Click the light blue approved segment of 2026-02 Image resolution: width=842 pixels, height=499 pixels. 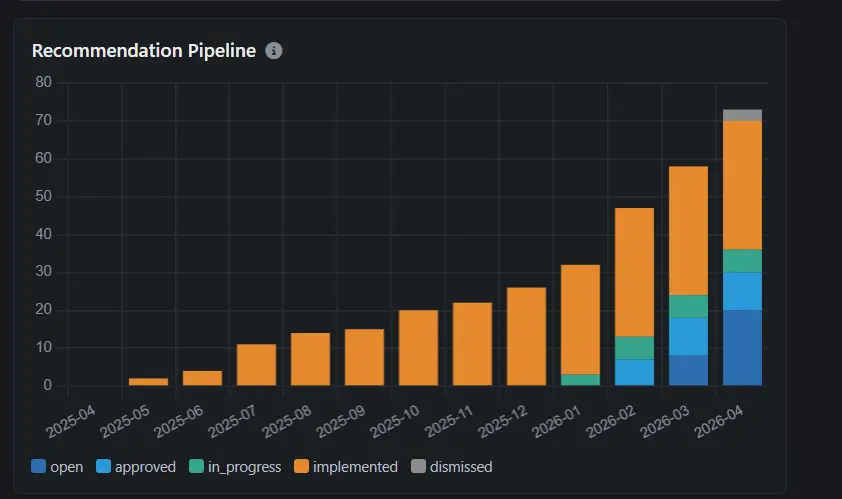click(x=634, y=372)
